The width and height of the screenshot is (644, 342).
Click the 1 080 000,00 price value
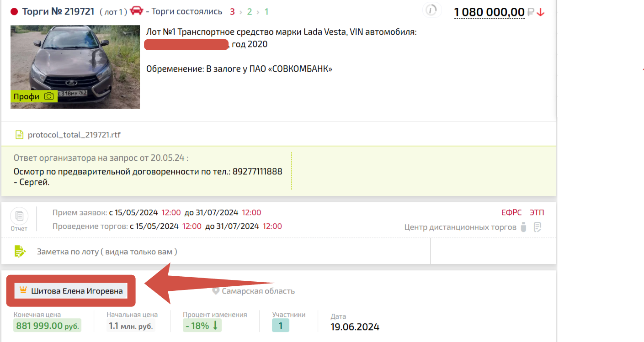(x=489, y=12)
